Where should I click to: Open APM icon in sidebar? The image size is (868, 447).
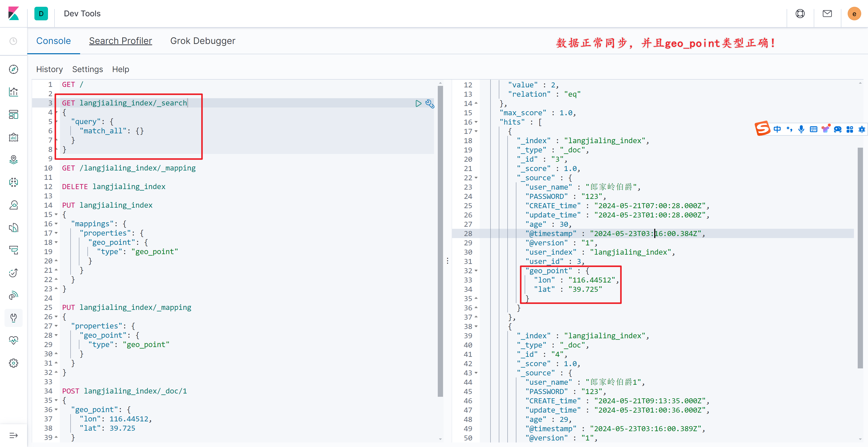[14, 250]
